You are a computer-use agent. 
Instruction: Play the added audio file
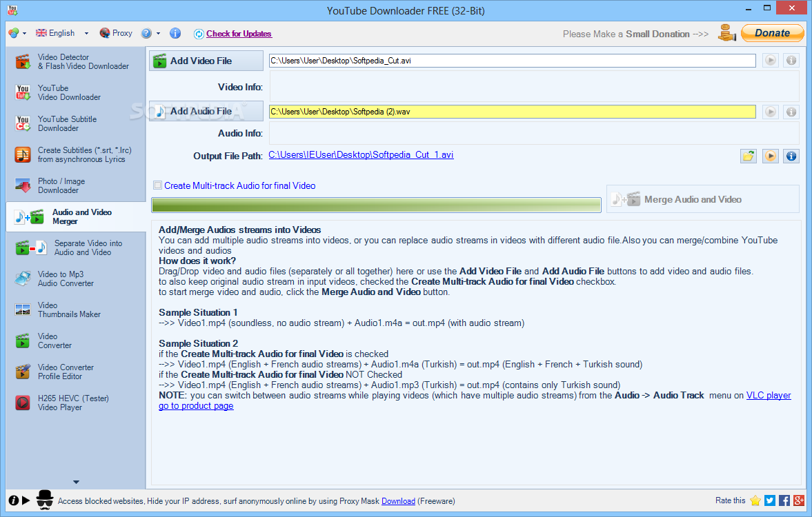[771, 112]
